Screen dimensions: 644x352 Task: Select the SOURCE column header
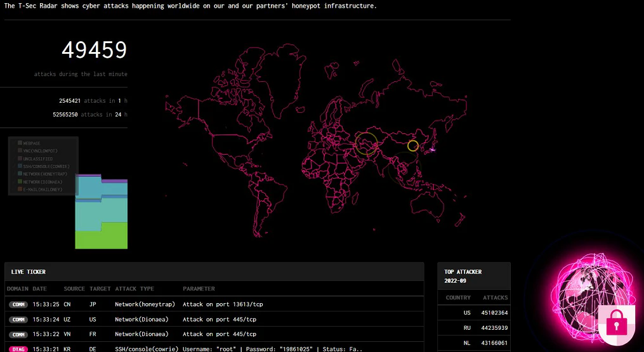click(74, 289)
